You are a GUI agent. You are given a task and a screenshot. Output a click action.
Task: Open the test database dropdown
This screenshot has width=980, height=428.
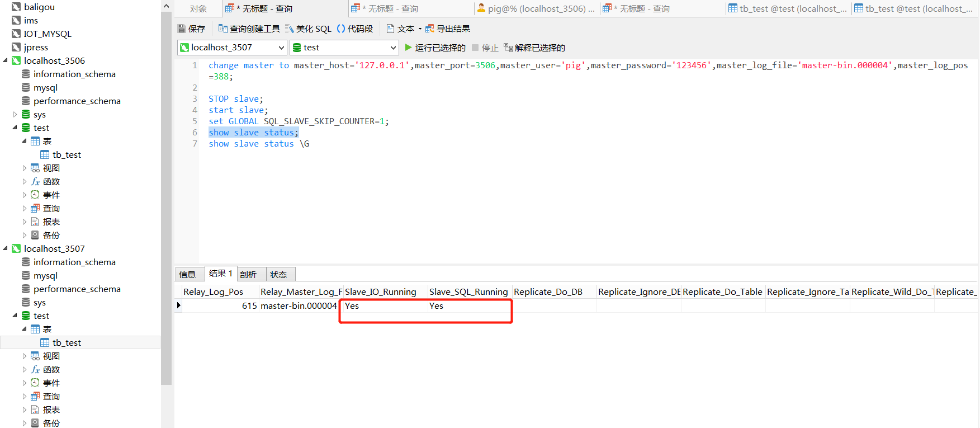[393, 48]
